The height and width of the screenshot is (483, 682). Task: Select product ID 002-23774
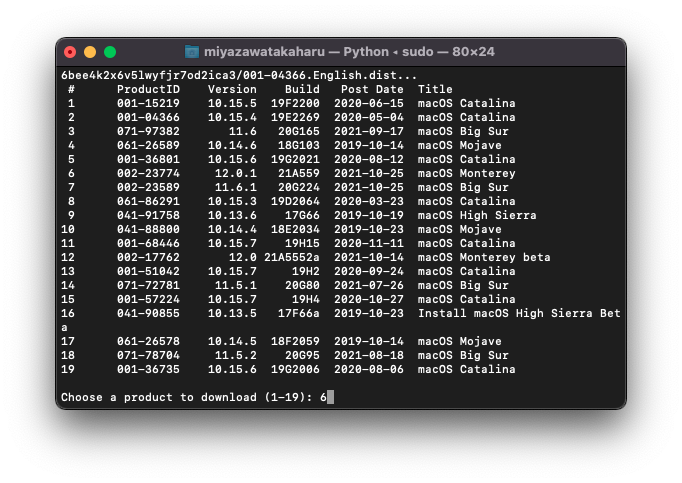point(148,174)
